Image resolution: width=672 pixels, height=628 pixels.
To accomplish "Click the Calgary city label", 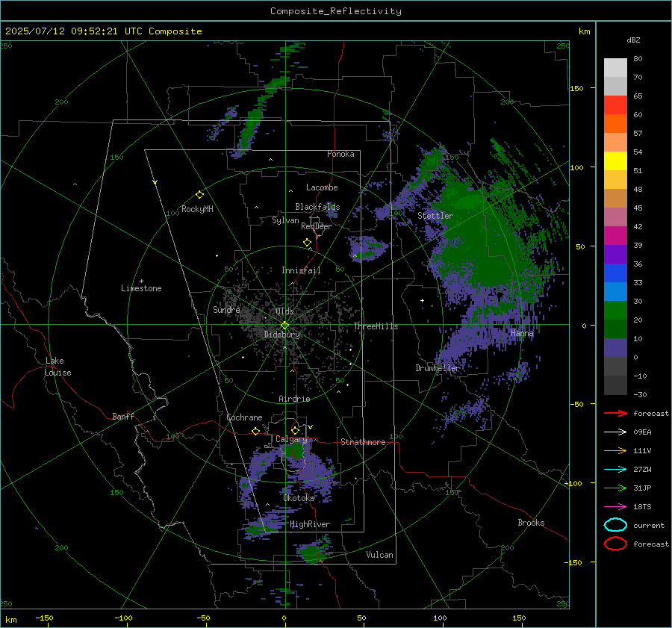I will click(291, 439).
